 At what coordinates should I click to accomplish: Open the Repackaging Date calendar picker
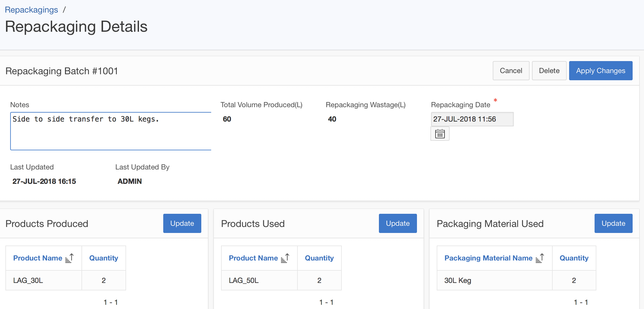[440, 134]
